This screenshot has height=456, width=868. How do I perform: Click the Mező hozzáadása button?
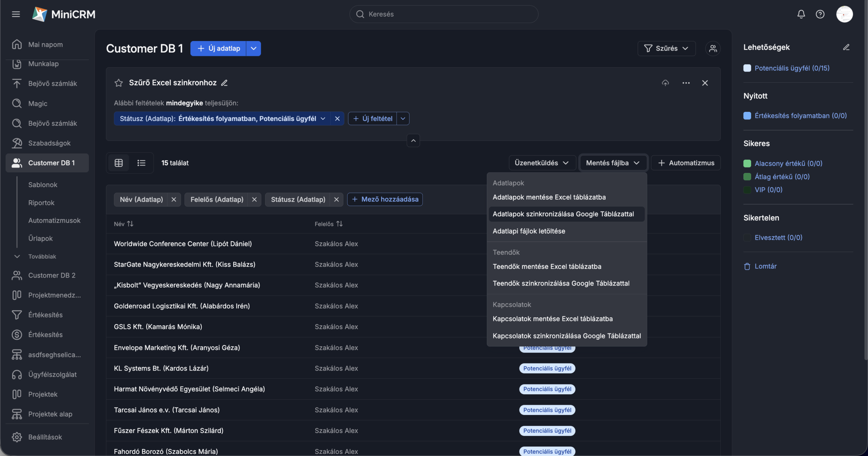pos(385,199)
